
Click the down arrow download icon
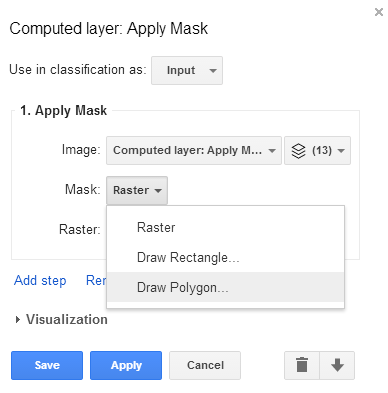pyautogui.click(x=337, y=365)
